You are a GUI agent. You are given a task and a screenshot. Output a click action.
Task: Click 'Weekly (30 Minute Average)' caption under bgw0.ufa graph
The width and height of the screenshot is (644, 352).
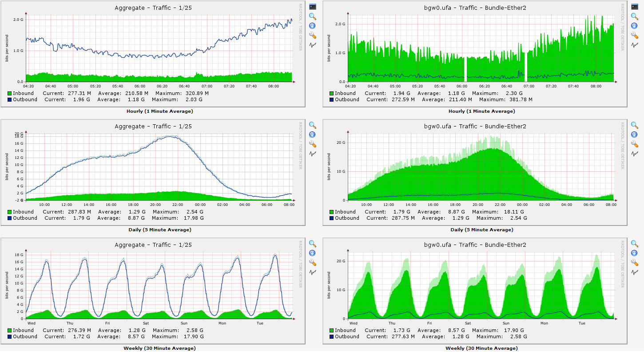481,348
